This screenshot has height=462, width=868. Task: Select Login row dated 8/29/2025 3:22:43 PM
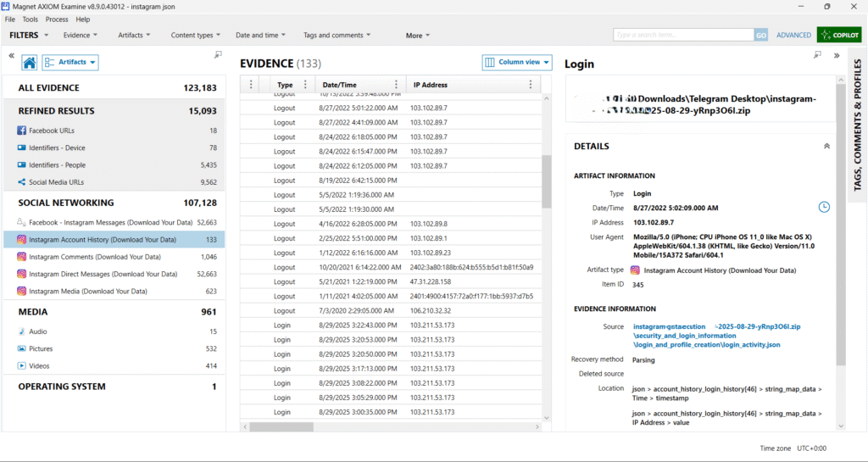coord(391,326)
